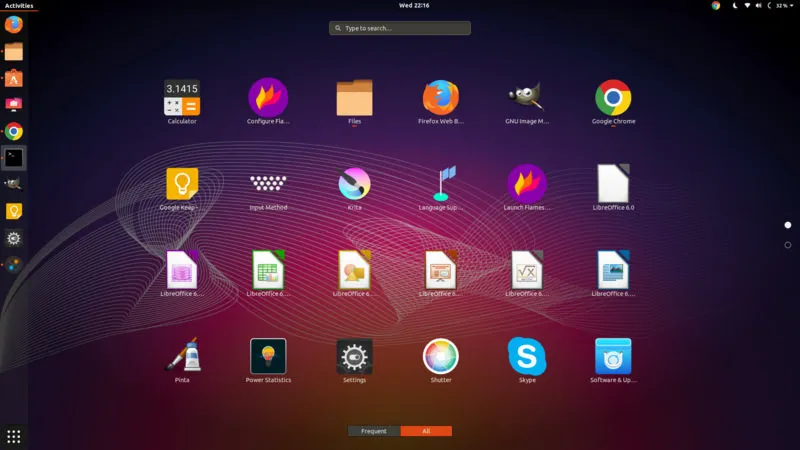The image size is (800, 450).
Task: Expand the system menu arrow
Action: tap(792, 6)
